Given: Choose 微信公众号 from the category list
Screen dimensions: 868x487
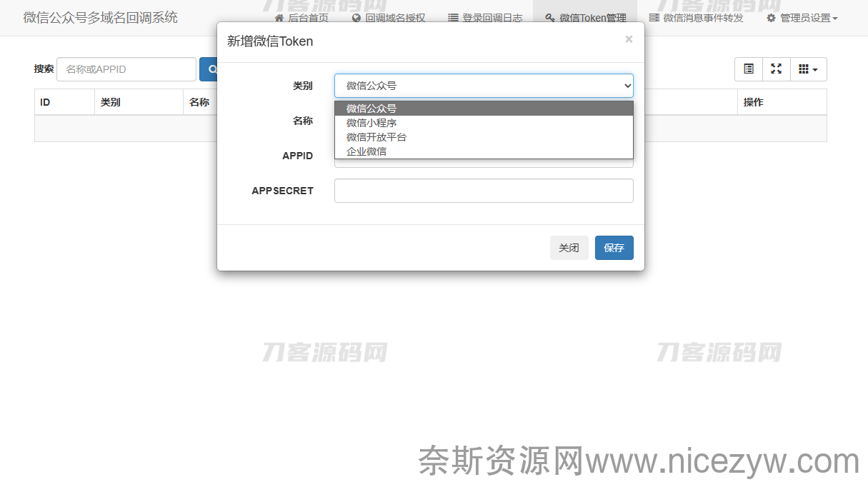Looking at the screenshot, I should [484, 109].
